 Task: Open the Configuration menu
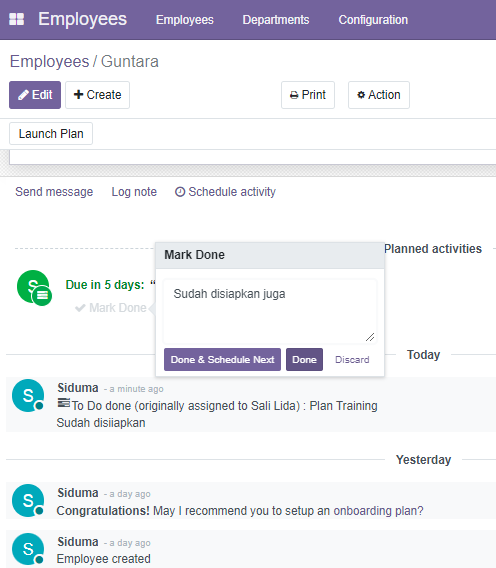click(x=373, y=20)
